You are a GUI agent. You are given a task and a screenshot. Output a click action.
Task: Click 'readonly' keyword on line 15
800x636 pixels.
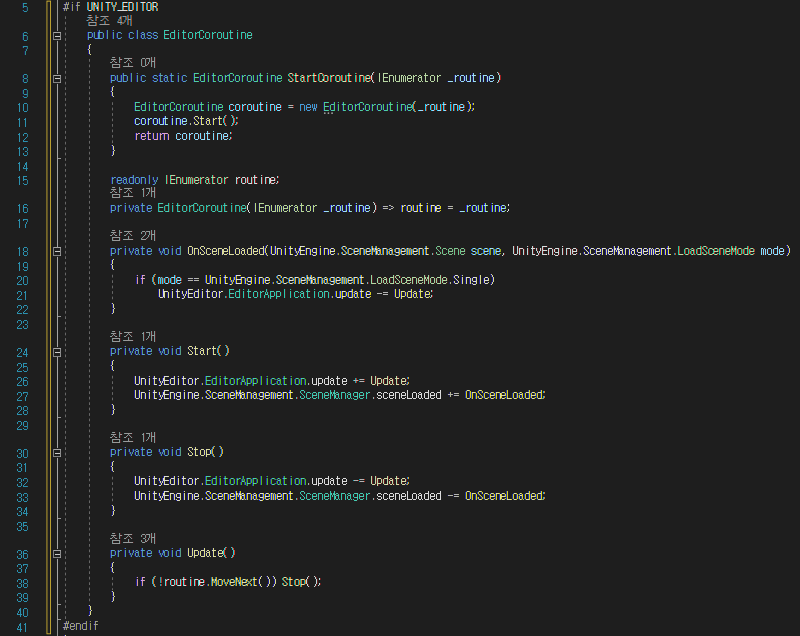click(x=134, y=180)
